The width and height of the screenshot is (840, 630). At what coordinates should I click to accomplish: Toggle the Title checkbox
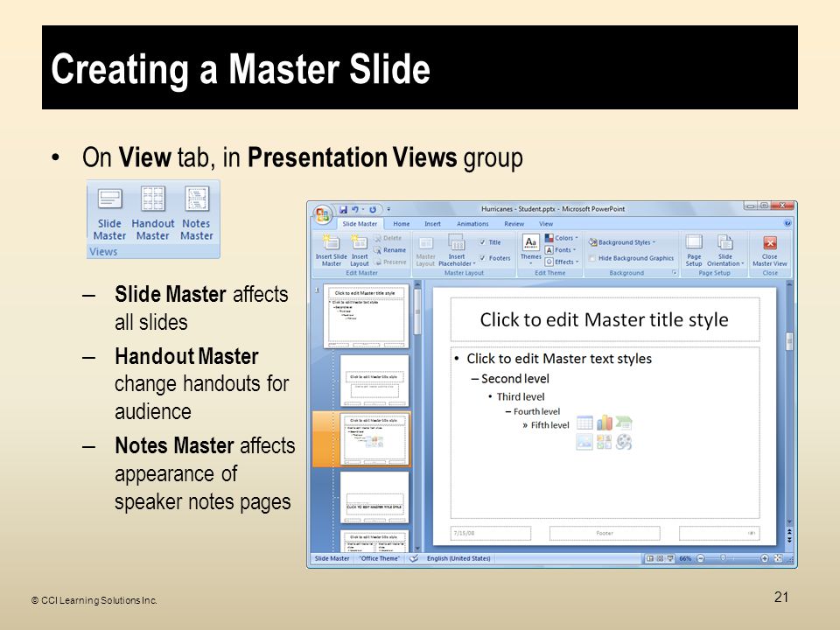483,242
